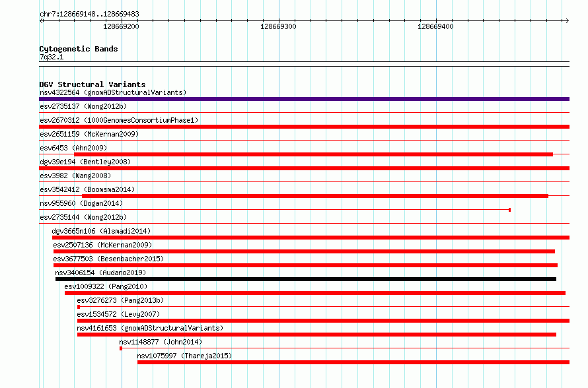
Task: Click the esv1009322 red bar
Action: coord(315,293)
